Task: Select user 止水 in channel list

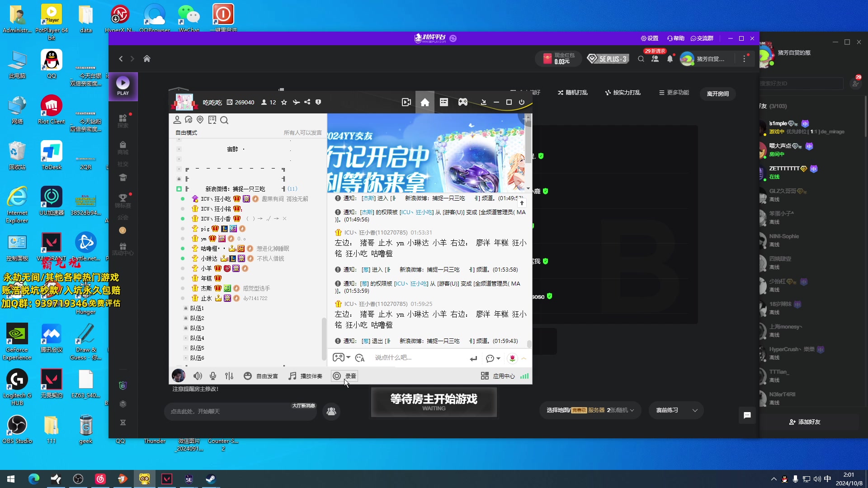Action: click(206, 298)
